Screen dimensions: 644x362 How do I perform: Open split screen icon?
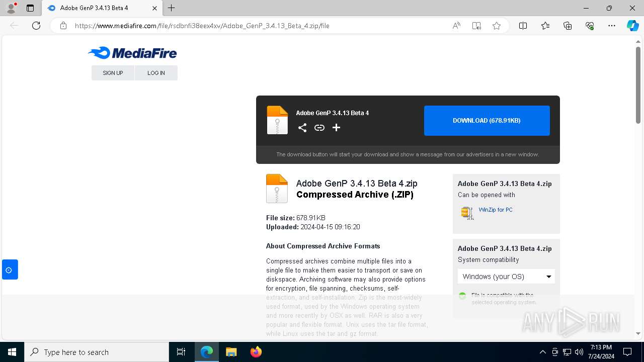coord(523,26)
